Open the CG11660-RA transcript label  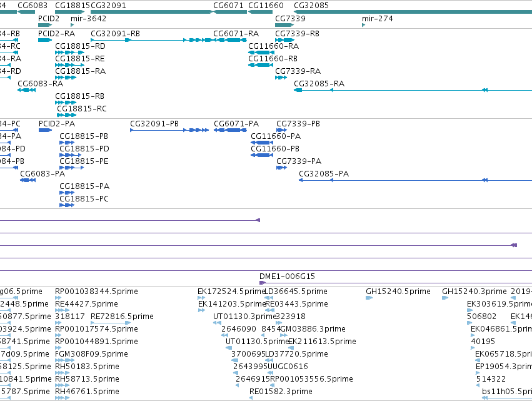pyautogui.click(x=273, y=46)
